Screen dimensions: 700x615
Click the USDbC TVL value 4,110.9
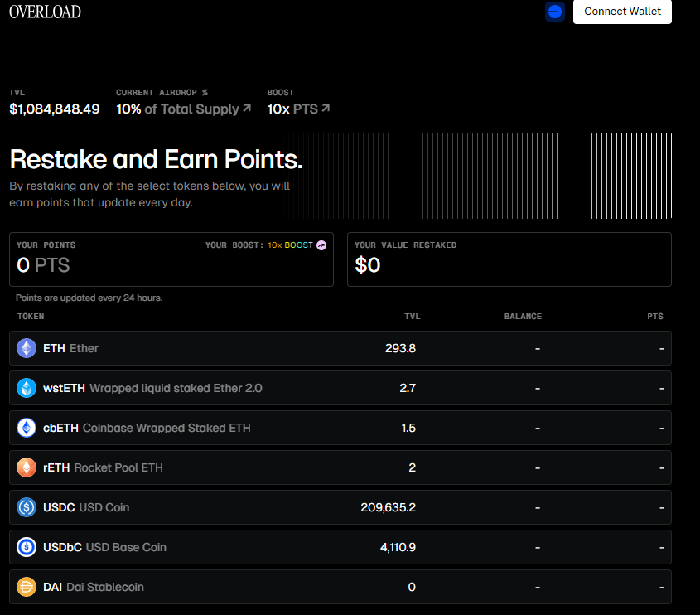[398, 547]
